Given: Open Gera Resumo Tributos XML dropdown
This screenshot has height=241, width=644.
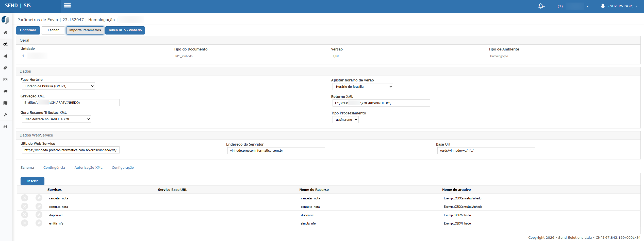Looking at the screenshot, I should [56, 119].
